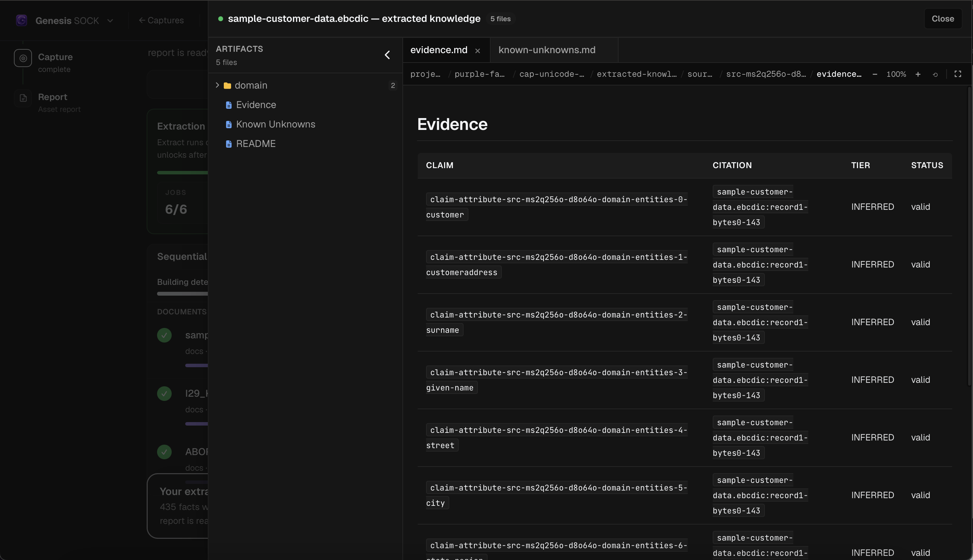The height and width of the screenshot is (560, 973).
Task: Click breadcrumb segment cap-unicode-…
Action: point(551,74)
